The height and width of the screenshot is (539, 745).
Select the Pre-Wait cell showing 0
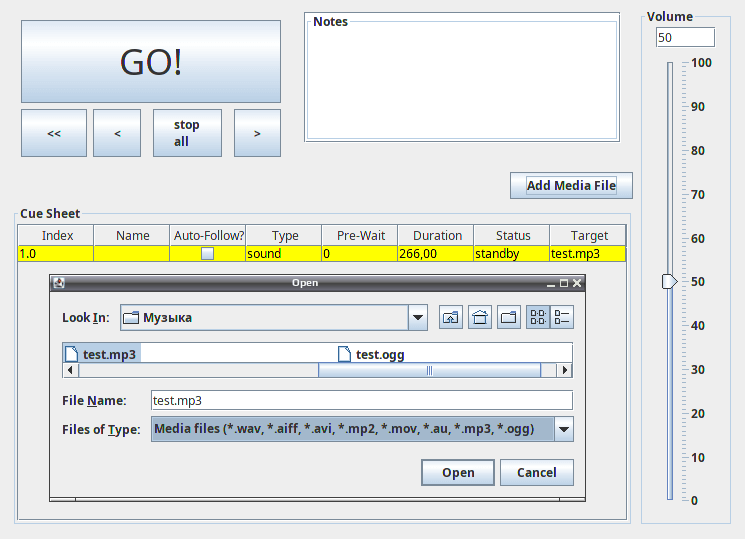tap(360, 253)
